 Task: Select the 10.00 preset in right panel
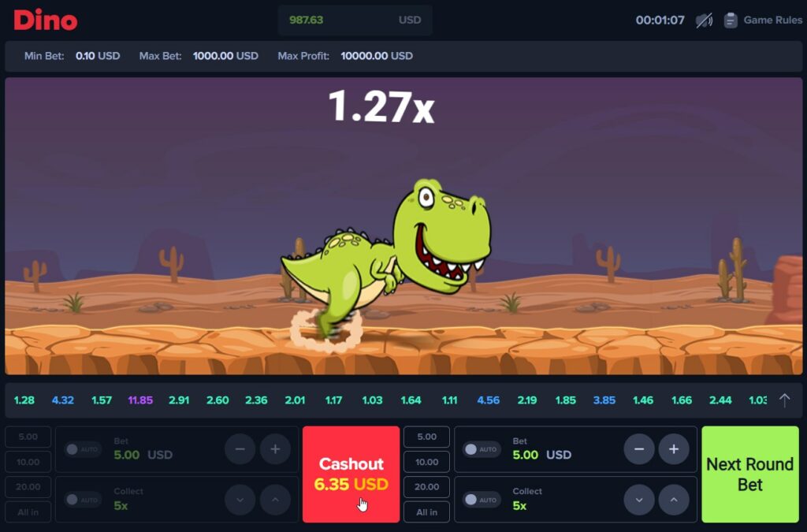[x=426, y=462]
